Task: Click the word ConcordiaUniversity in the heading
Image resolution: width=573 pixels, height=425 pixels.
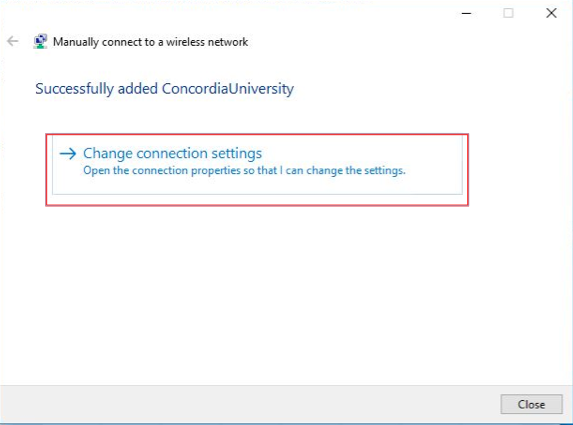Action: (x=228, y=89)
